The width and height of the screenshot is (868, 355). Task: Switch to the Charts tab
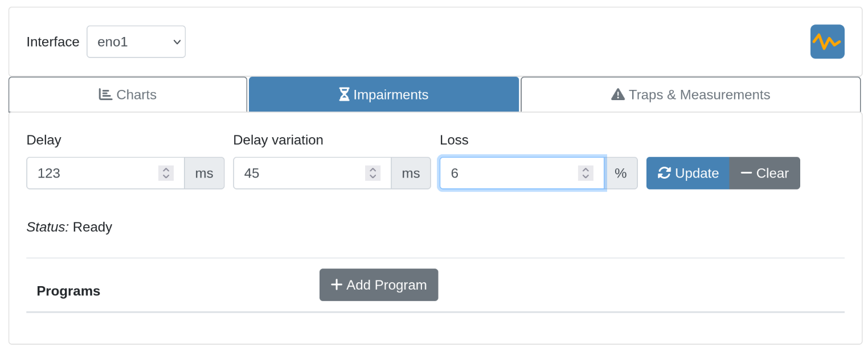coord(128,94)
